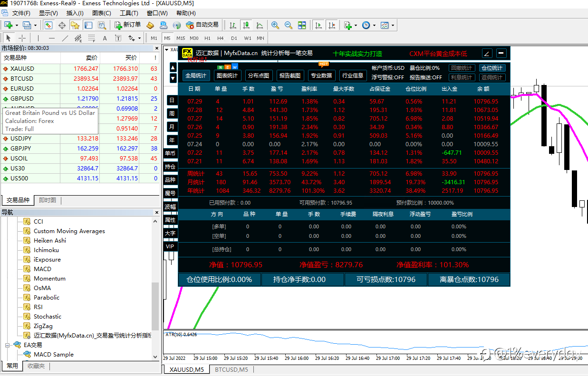
Task: Click the 分布点图 button
Action: click(258, 75)
